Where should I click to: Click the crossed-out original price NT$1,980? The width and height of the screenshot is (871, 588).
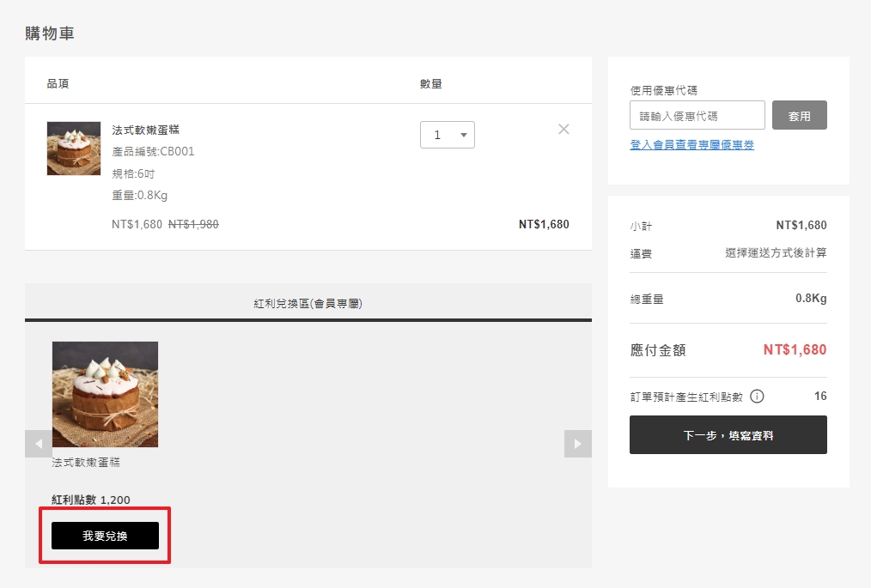[x=193, y=224]
